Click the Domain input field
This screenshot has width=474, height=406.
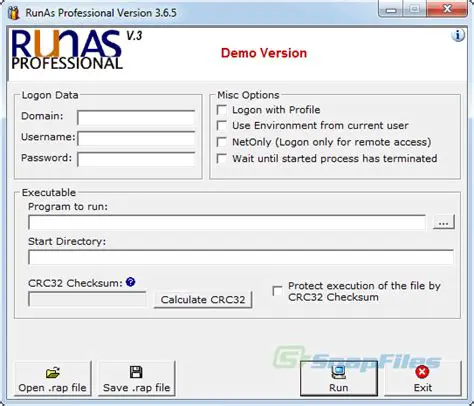136,118
